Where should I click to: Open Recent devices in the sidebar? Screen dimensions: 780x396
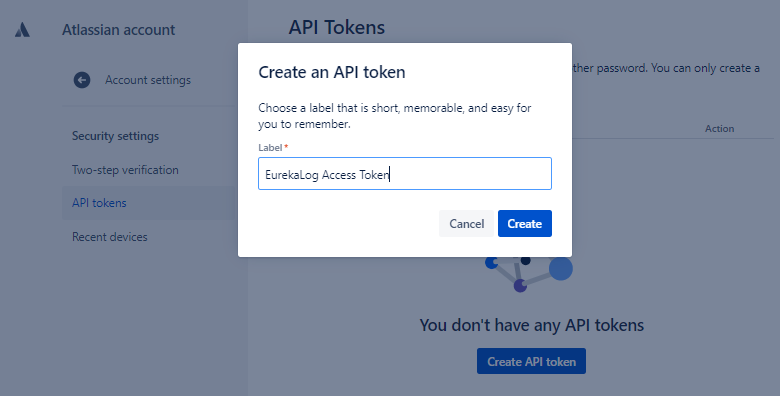coord(109,237)
